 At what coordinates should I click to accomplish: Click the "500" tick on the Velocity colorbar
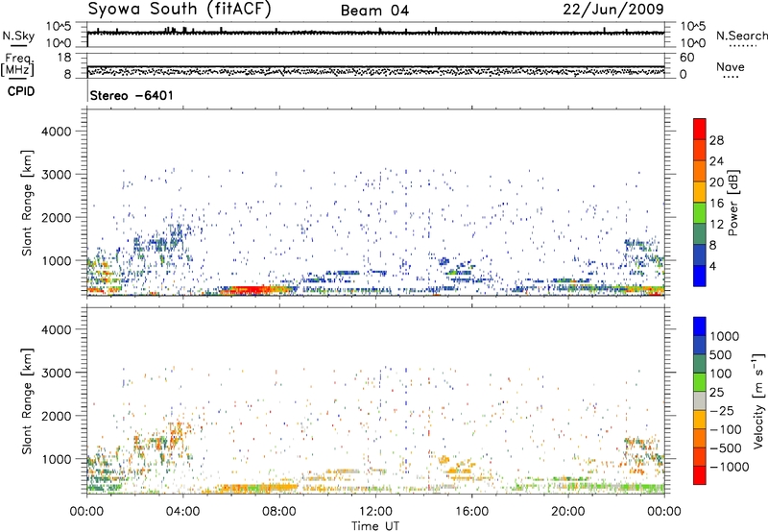pyautogui.click(x=721, y=354)
